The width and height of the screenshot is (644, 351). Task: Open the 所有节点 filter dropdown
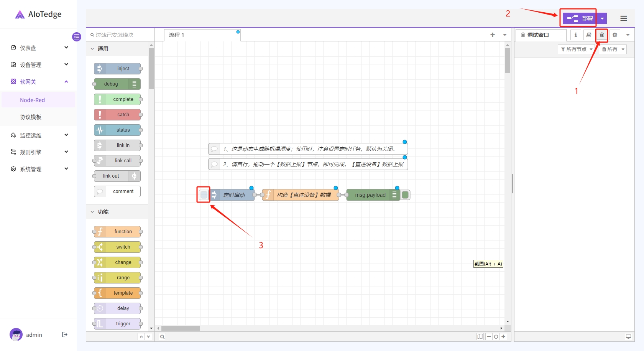tap(576, 49)
